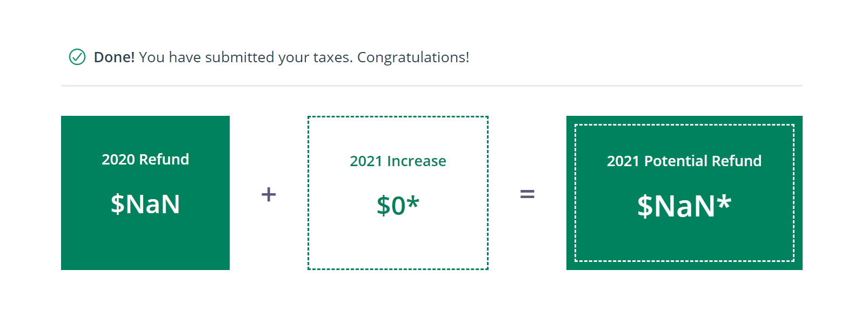Click the plus sign between refund boxes
The image size is (868, 322).
pos(269,194)
